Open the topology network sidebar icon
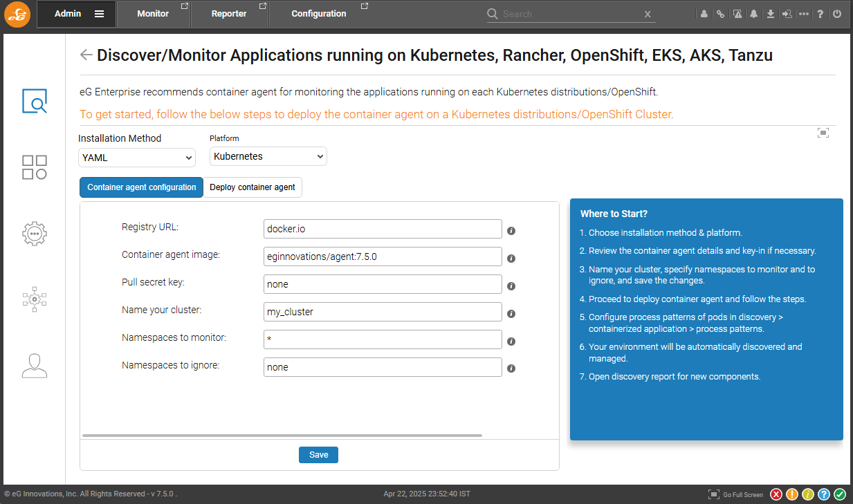 point(35,299)
